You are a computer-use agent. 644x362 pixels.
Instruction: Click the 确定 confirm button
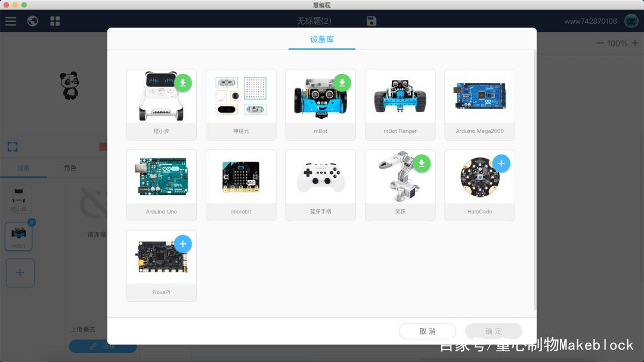pos(494,331)
